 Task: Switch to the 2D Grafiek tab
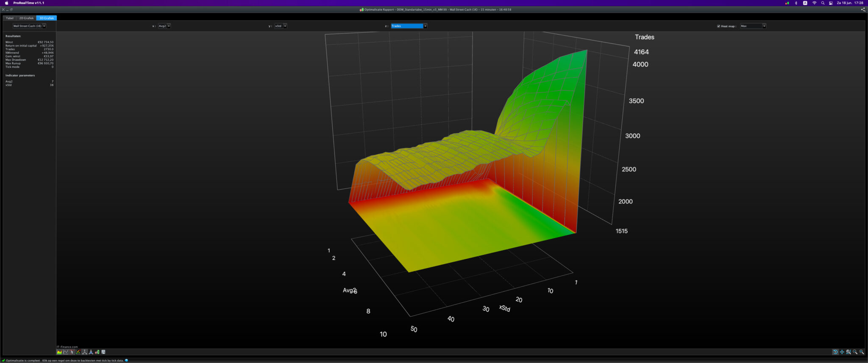[26, 18]
